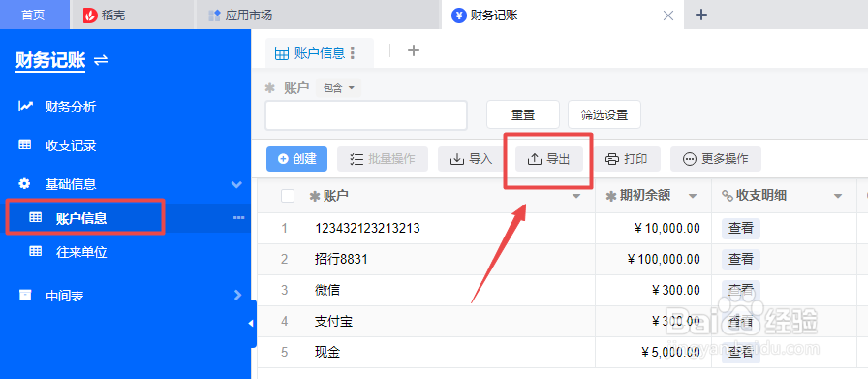Image resolution: width=868 pixels, height=379 pixels.
Task: Open 筛选设置 filter settings
Action: coord(604,115)
